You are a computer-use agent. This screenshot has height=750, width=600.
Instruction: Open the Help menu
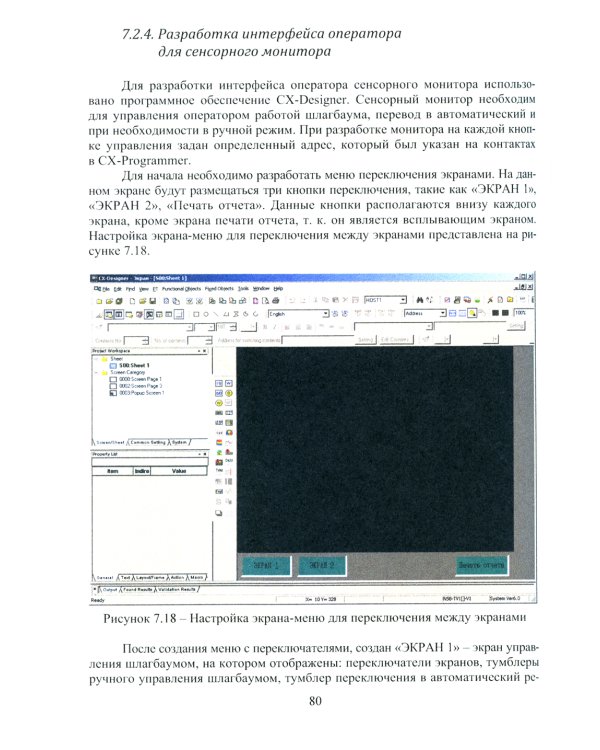coord(278,289)
